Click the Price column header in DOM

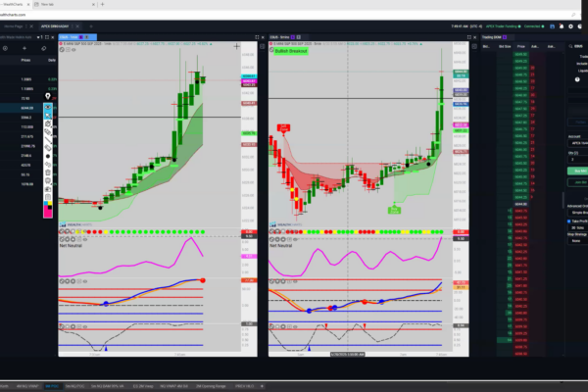(x=521, y=46)
